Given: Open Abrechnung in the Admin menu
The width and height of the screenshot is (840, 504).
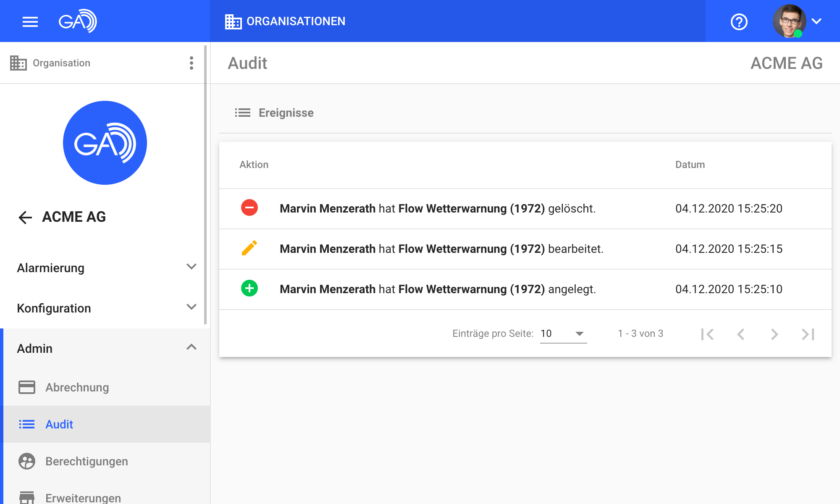Looking at the screenshot, I should (77, 387).
